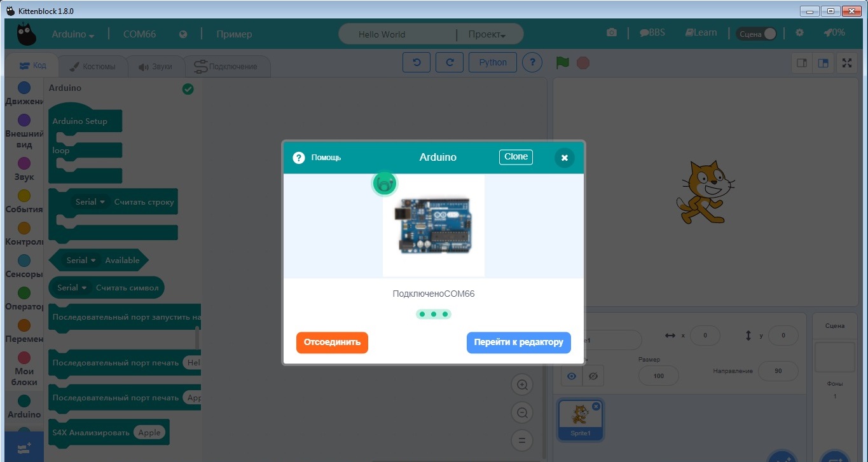Open Serial dropdown in Считать строку block

coord(90,202)
